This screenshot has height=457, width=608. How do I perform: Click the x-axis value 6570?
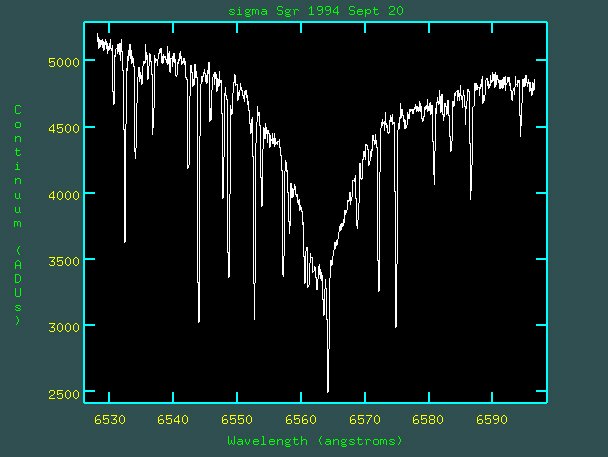(x=365, y=419)
